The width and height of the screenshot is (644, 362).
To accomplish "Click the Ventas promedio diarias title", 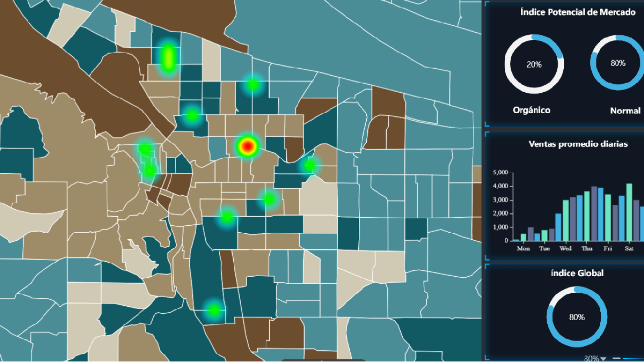I will (578, 144).
